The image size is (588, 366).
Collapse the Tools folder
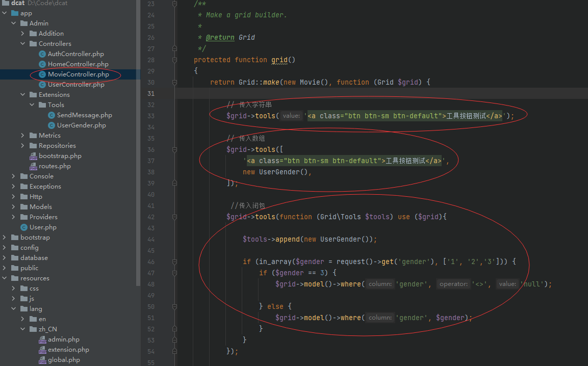pos(32,104)
